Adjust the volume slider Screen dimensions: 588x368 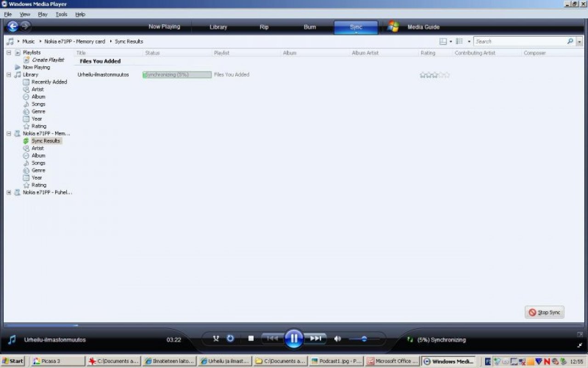[364, 339]
